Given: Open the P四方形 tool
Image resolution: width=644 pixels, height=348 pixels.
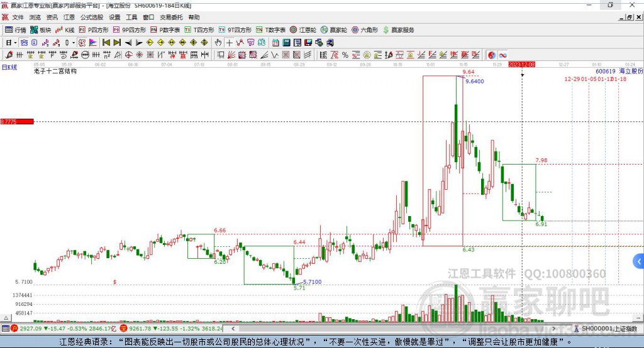Looking at the screenshot, I should coord(94,30).
